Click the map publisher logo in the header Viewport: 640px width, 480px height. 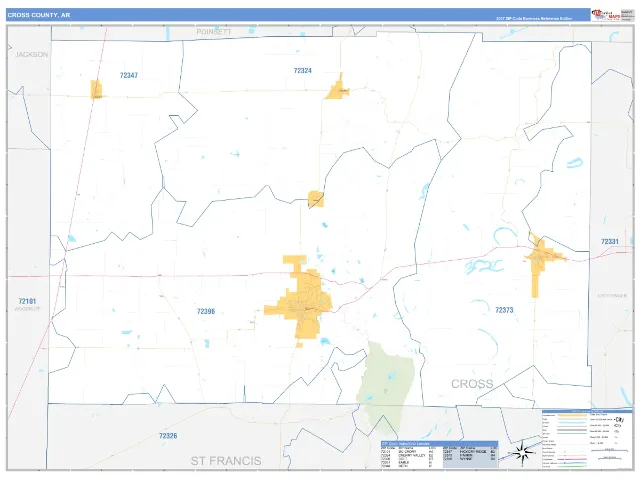(606, 15)
